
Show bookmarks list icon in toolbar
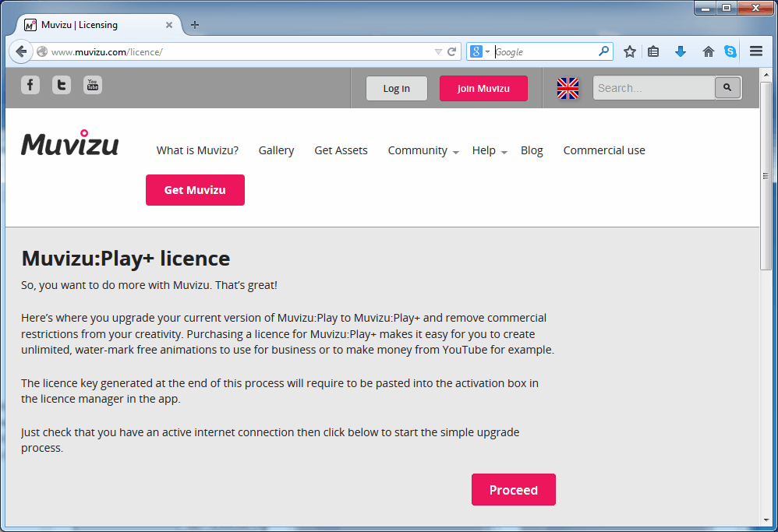pyautogui.click(x=653, y=51)
